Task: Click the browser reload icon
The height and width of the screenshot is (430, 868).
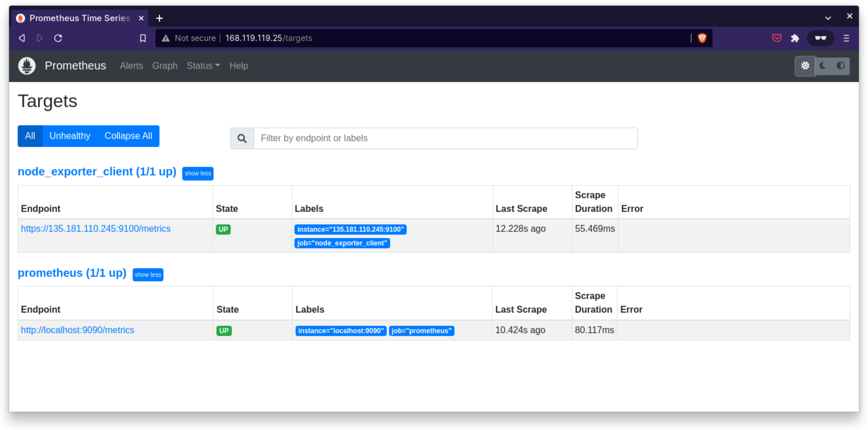Action: click(58, 38)
